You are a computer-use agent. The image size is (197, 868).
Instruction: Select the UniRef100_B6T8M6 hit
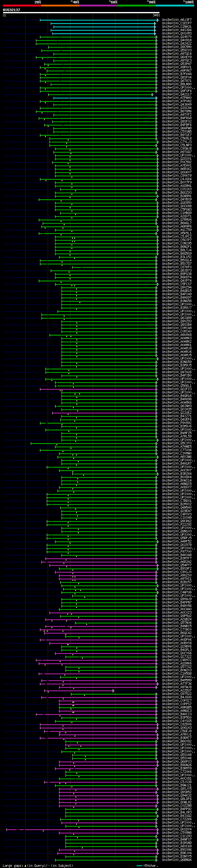click(x=177, y=111)
